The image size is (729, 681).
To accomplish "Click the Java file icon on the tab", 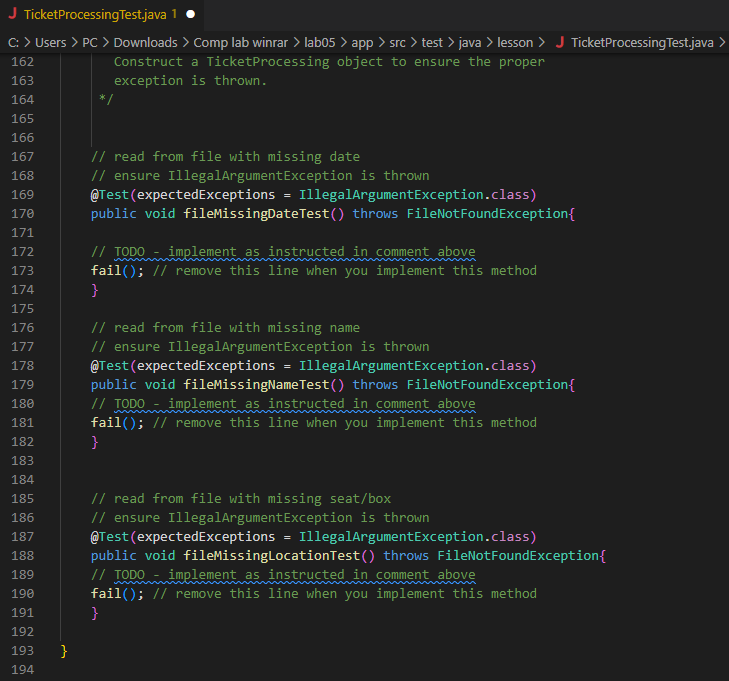I will pos(13,14).
